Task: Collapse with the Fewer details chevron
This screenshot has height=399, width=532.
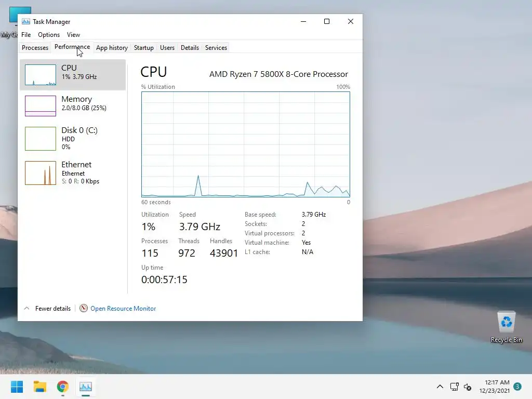Action: point(27,309)
